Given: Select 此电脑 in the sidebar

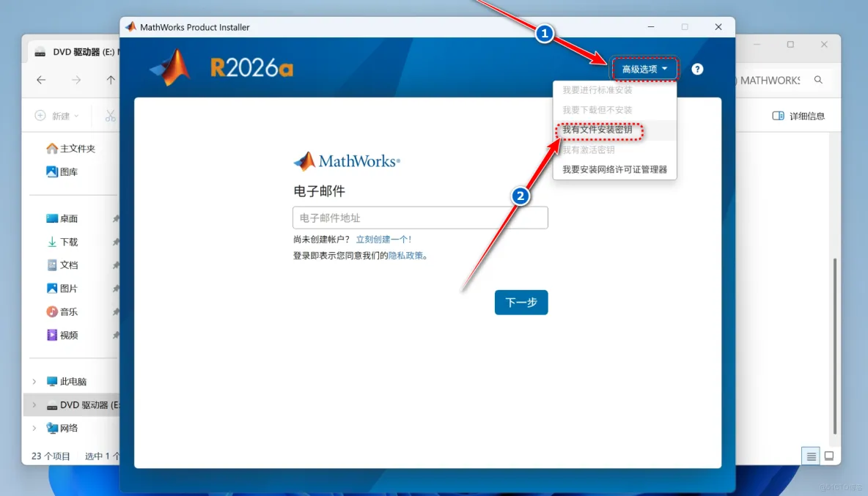Looking at the screenshot, I should pos(67,382).
